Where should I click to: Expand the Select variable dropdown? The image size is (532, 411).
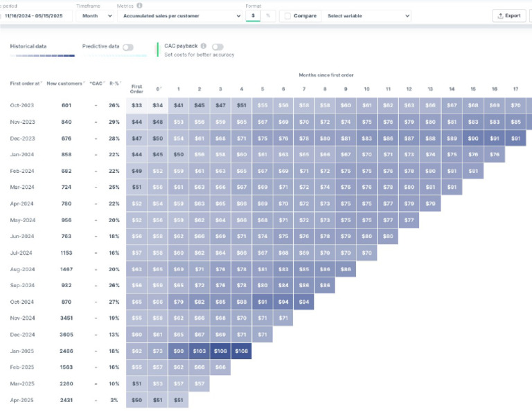pyautogui.click(x=366, y=16)
